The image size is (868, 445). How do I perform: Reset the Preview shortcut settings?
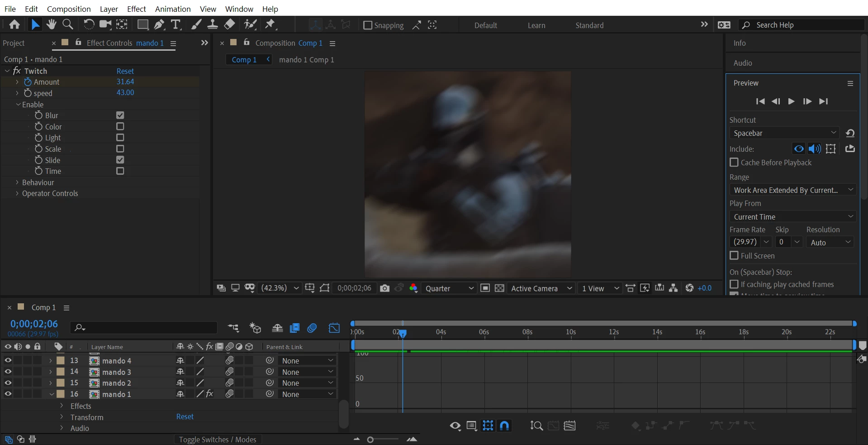tap(850, 133)
